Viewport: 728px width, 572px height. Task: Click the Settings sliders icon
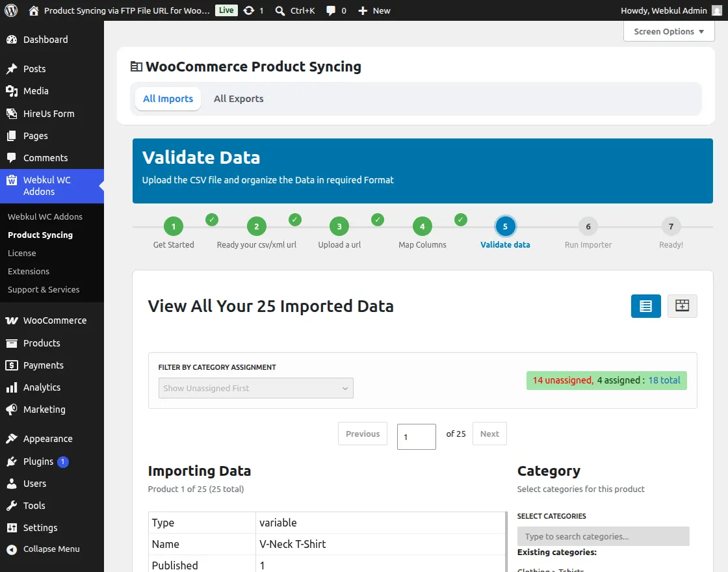click(12, 528)
